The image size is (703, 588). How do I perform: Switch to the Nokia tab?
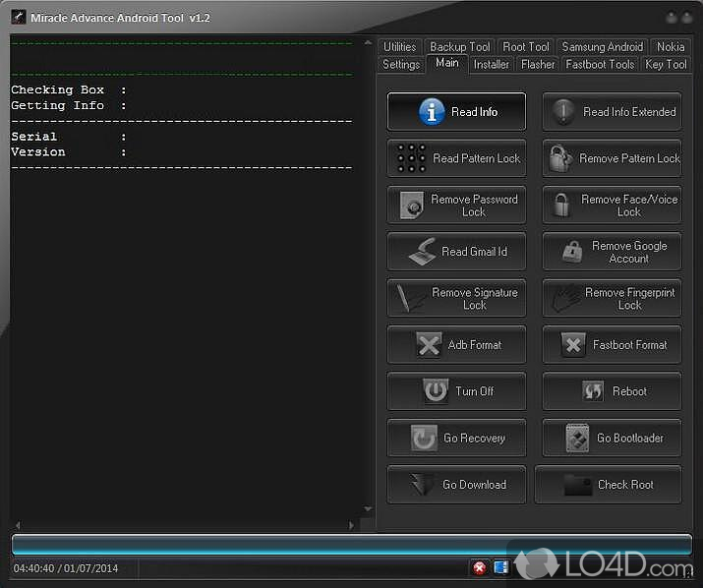tap(671, 46)
